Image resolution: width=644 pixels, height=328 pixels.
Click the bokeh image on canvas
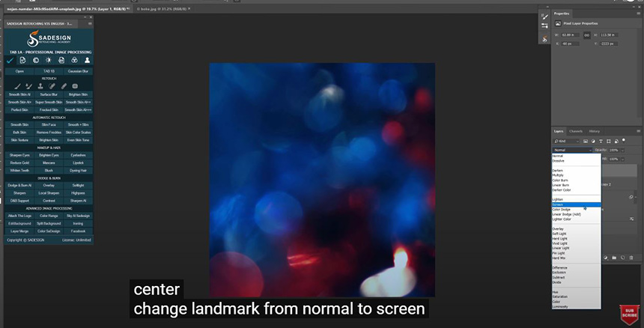click(322, 180)
